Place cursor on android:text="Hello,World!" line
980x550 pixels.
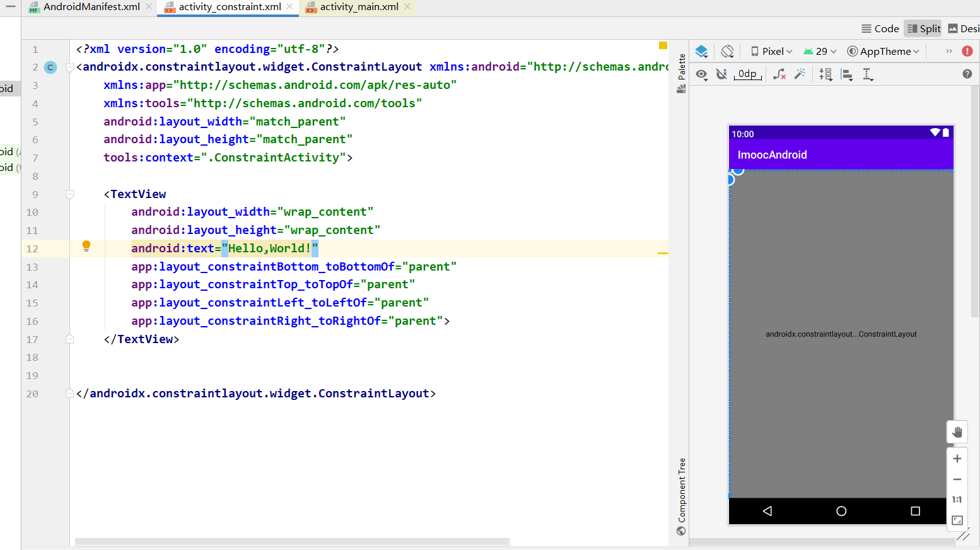[x=225, y=249]
